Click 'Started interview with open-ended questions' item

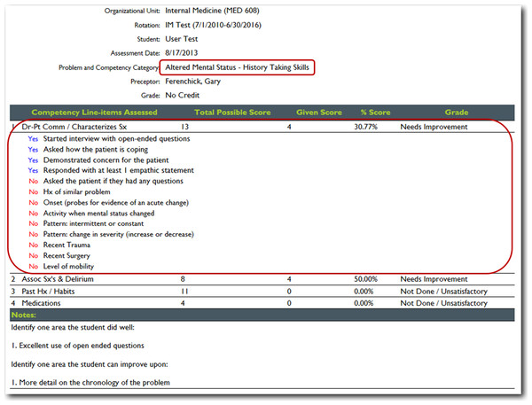[x=116, y=139]
